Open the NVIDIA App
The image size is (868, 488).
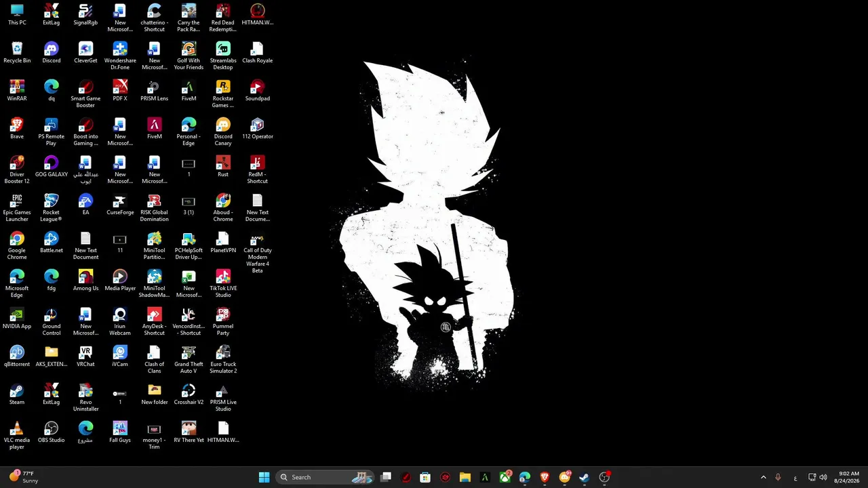pos(17,319)
